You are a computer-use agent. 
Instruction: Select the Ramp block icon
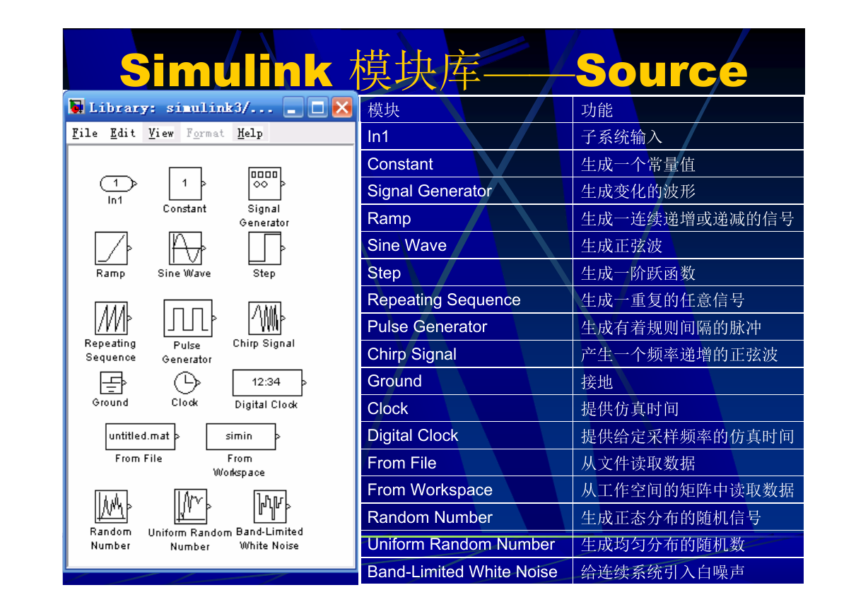point(112,249)
